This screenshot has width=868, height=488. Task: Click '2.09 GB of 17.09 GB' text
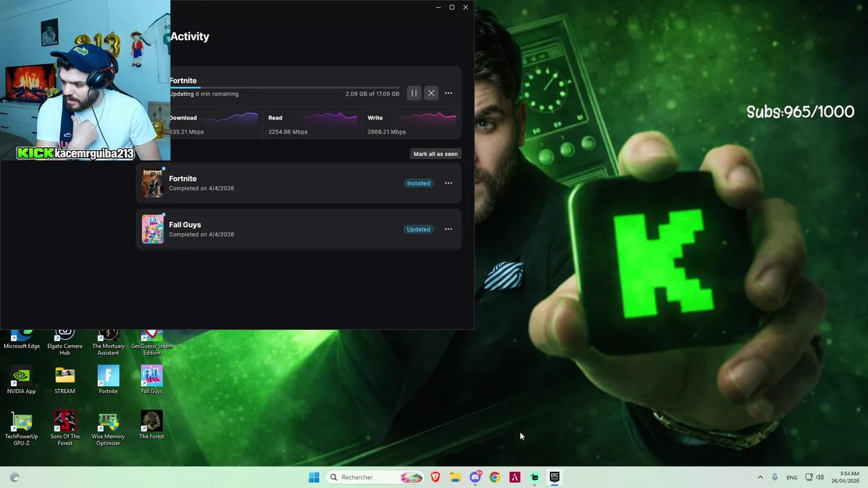click(x=372, y=94)
